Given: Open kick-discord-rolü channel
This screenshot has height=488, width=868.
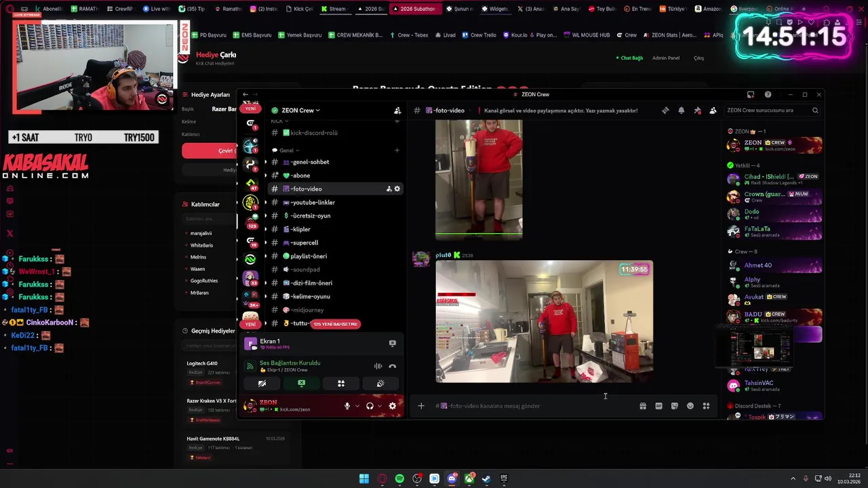Looking at the screenshot, I should [x=336, y=133].
